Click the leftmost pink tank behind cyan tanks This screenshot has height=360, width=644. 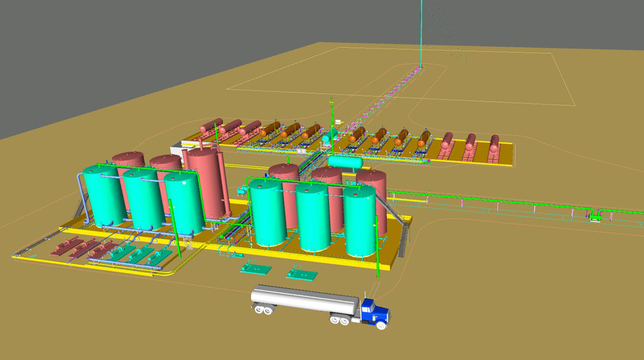(x=129, y=161)
